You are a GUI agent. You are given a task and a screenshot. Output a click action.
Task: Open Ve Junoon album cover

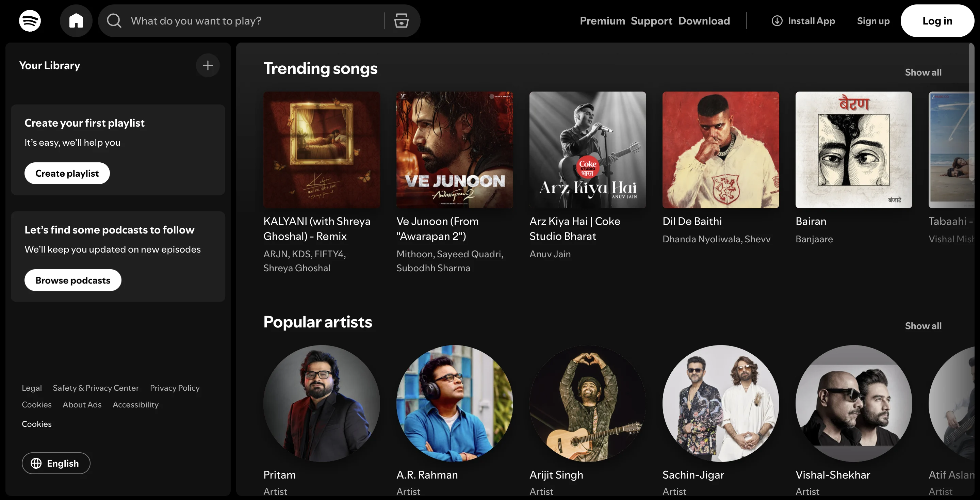click(455, 150)
